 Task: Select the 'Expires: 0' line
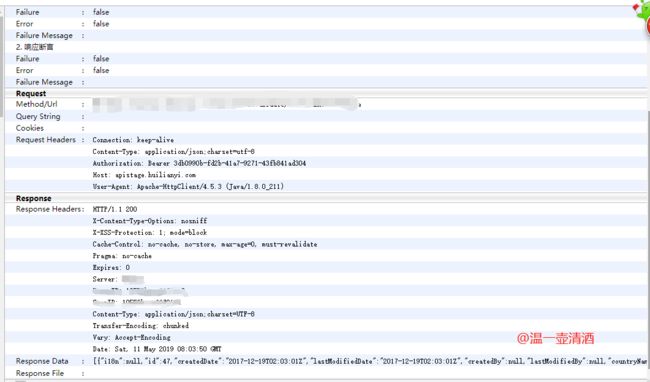coord(111,267)
